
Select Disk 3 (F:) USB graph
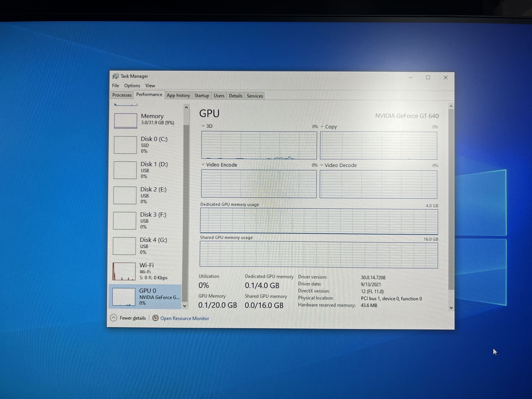(125, 220)
